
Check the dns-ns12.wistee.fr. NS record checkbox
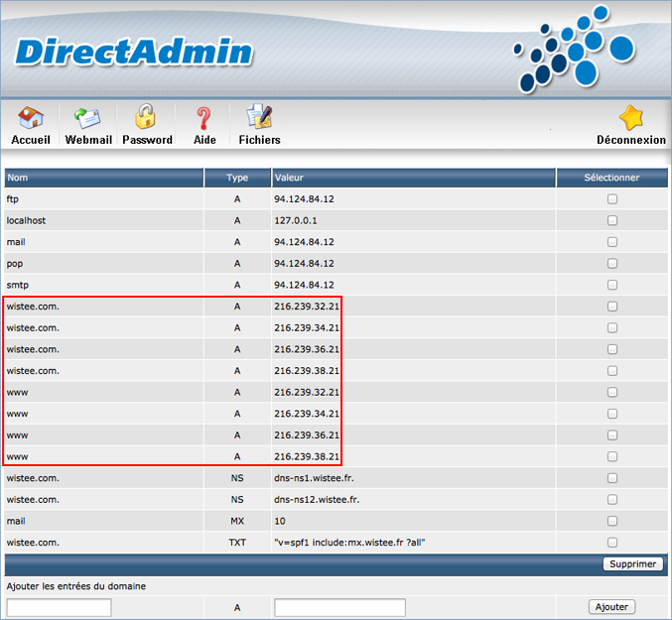(612, 499)
